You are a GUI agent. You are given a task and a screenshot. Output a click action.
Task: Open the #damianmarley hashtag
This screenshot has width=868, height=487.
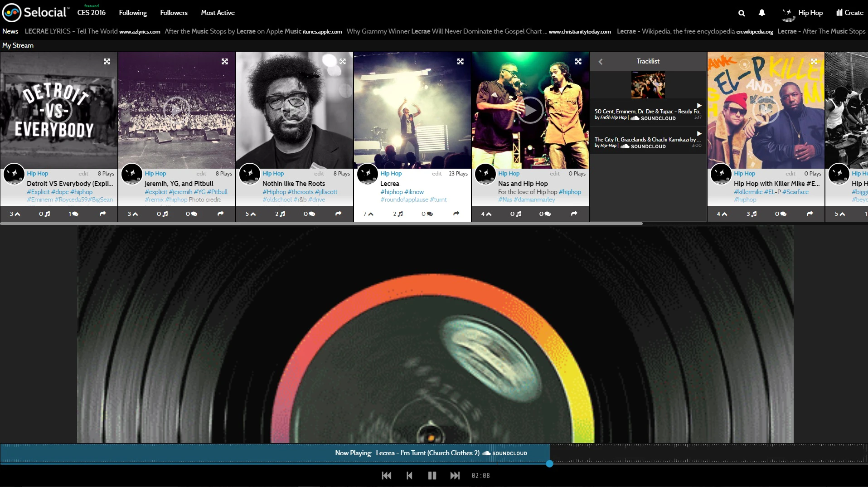pyautogui.click(x=534, y=200)
